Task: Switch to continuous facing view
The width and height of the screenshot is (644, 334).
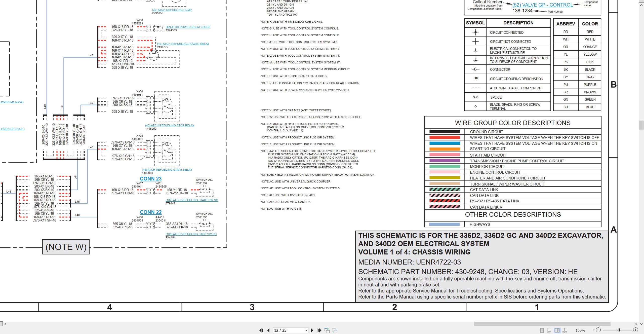Action: tap(565, 330)
